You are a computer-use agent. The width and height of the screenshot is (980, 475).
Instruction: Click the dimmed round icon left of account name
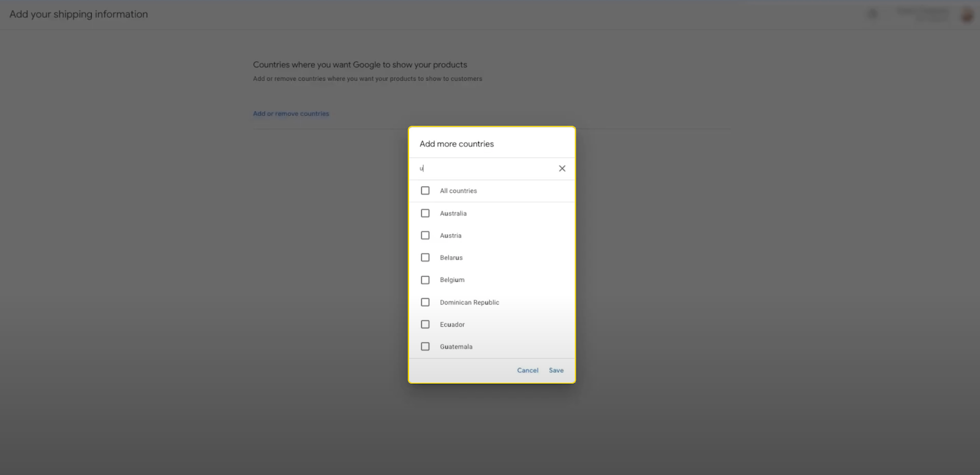(873, 14)
